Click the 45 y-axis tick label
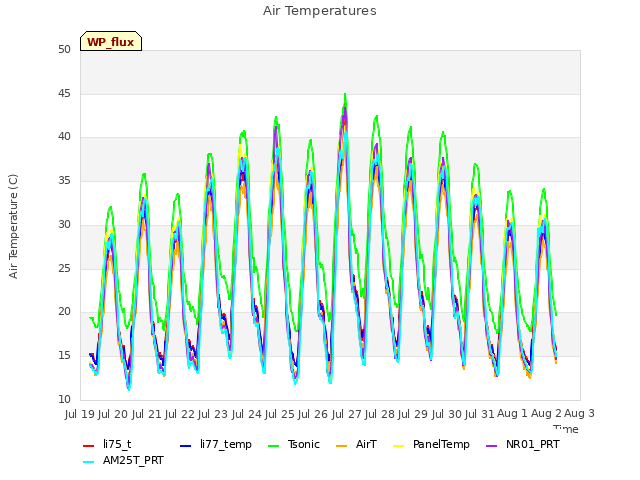 [64, 93]
